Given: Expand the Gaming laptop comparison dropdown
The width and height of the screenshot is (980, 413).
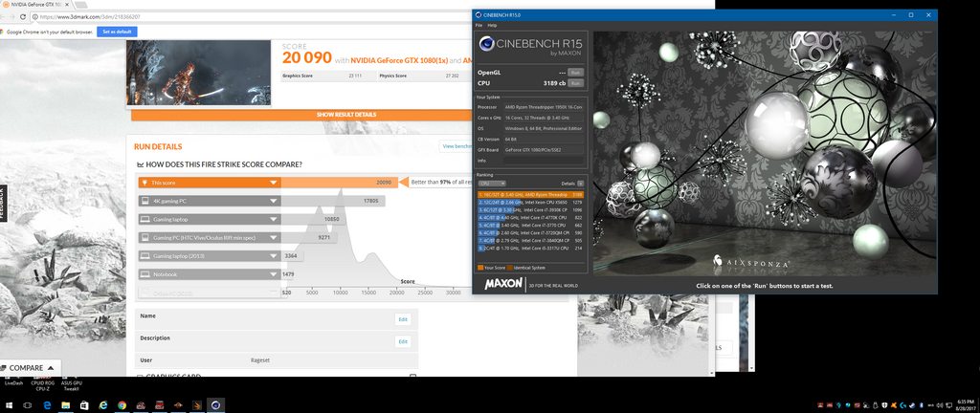Looking at the screenshot, I should 273,220.
